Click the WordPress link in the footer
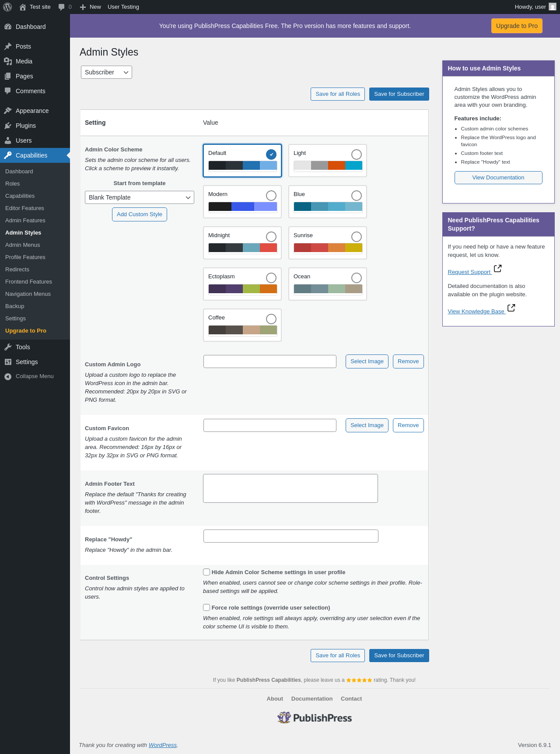Image resolution: width=560 pixels, height=754 pixels. coord(163,745)
